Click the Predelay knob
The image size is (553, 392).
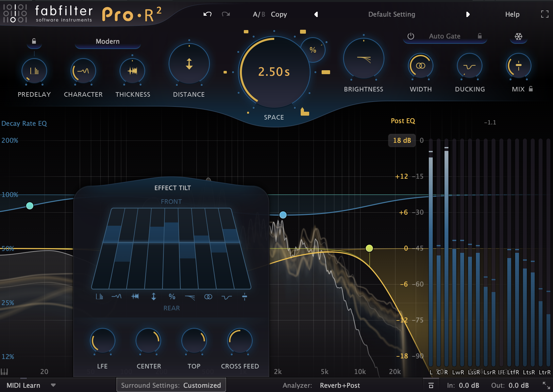34,71
